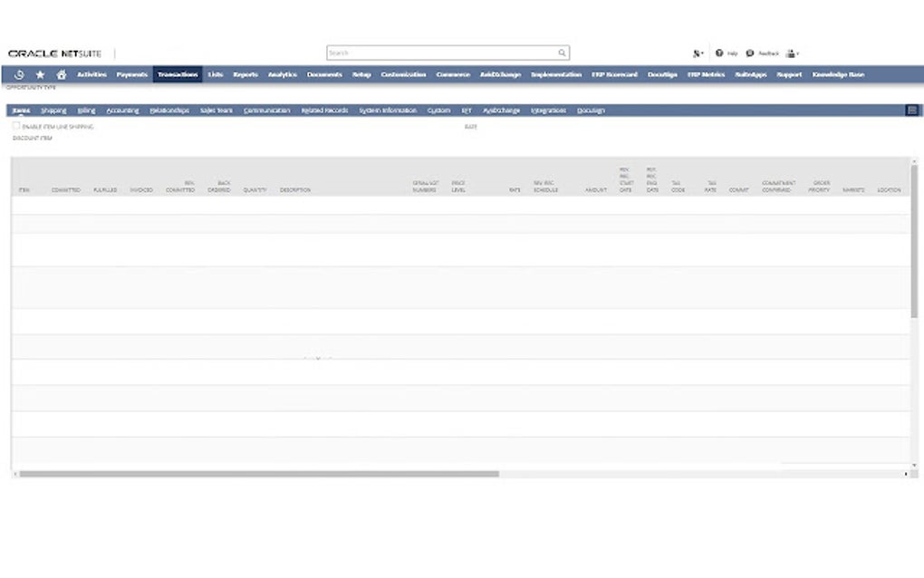Open the Reports menu
The image size is (924, 578).
pos(245,74)
